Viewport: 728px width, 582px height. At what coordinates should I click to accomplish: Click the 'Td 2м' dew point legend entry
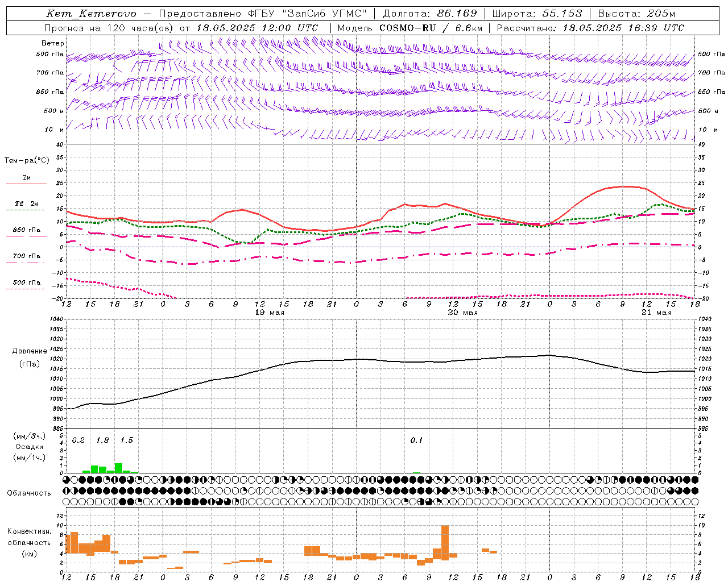[x=26, y=203]
